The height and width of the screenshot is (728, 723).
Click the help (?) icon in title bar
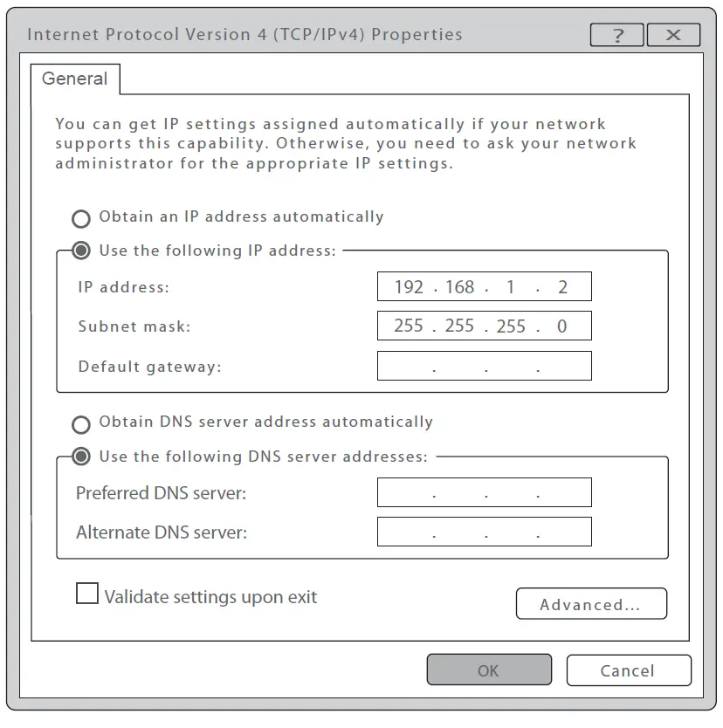click(617, 35)
